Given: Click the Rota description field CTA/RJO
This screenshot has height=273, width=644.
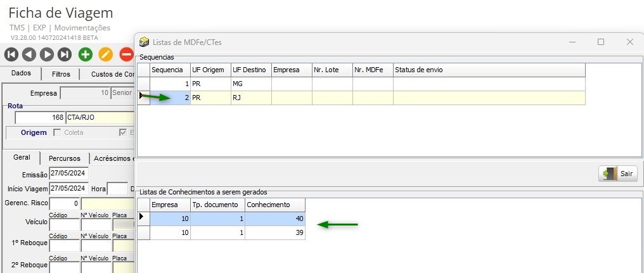Looking at the screenshot, I should 100,117.
